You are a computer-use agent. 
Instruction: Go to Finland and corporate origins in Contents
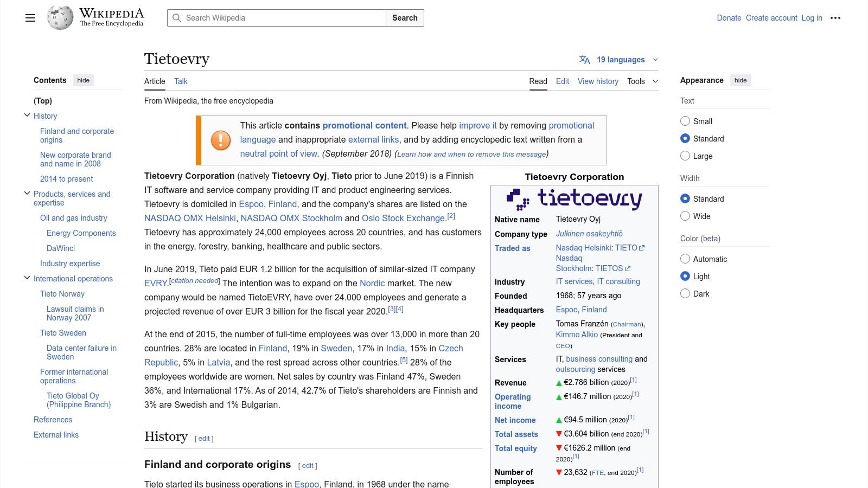(77, 136)
